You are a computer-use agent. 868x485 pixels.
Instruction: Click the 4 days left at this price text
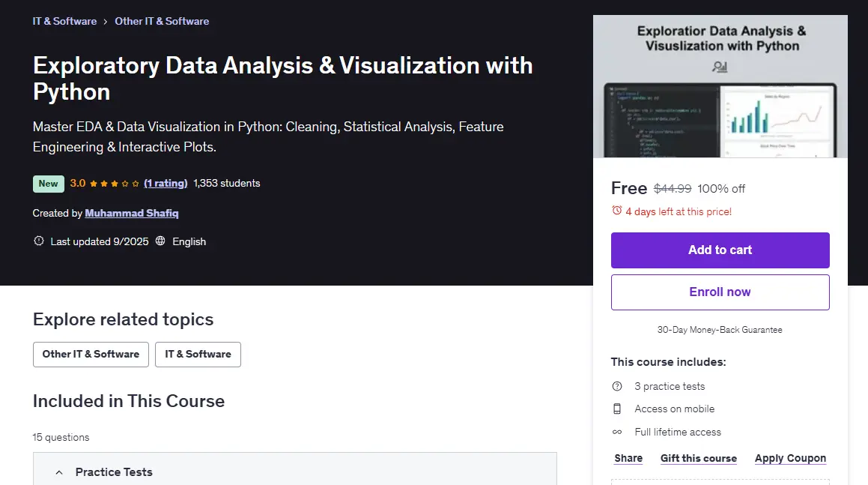(679, 211)
